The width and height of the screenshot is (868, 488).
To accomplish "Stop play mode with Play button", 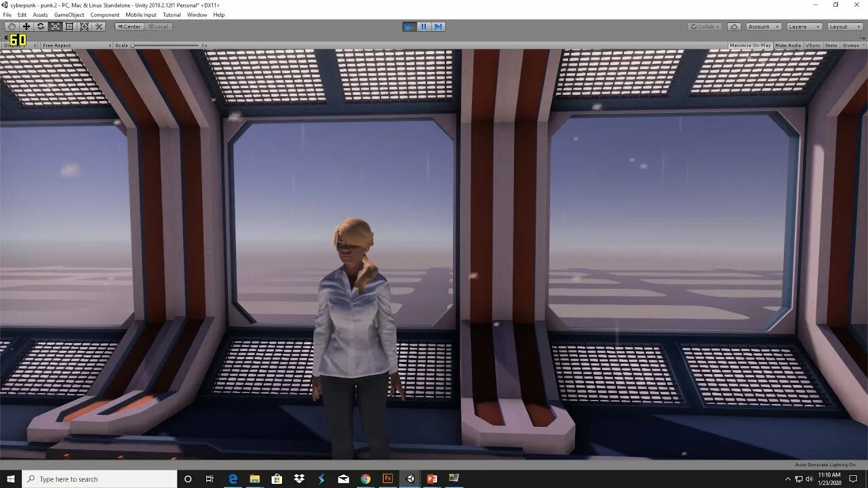I will tap(409, 26).
